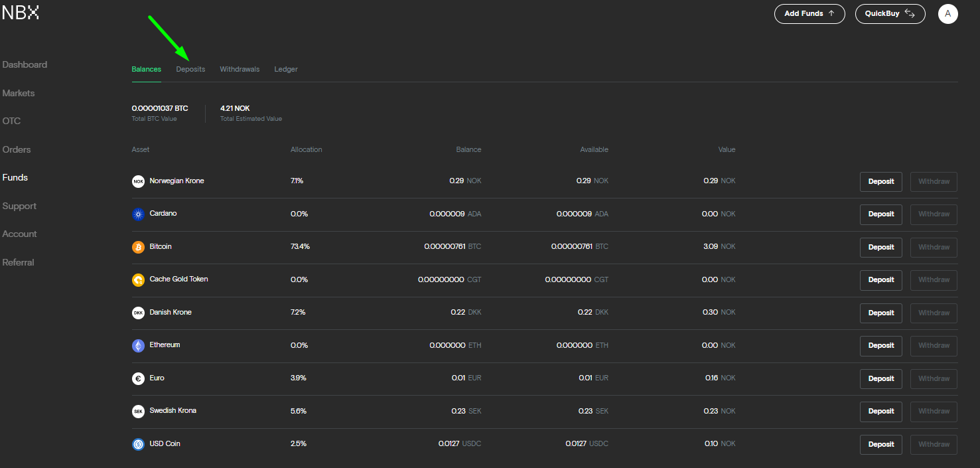
Task: Deposit Cache Gold Token
Action: (x=881, y=280)
